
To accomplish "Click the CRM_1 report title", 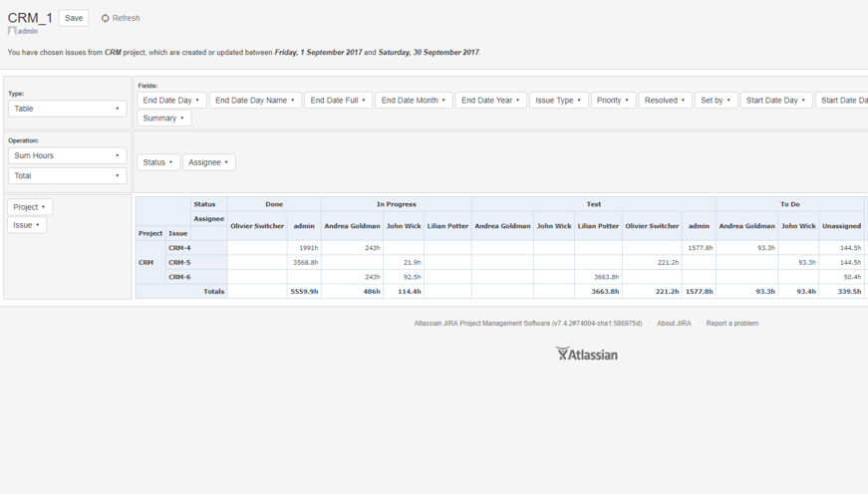I will (x=30, y=18).
